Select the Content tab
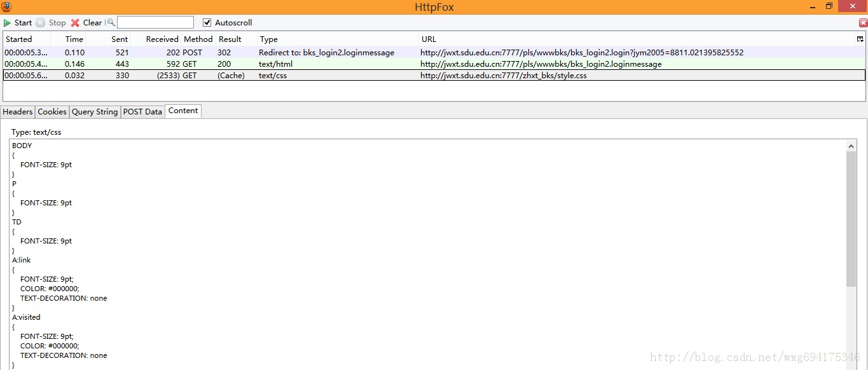The height and width of the screenshot is (370, 868). point(183,111)
